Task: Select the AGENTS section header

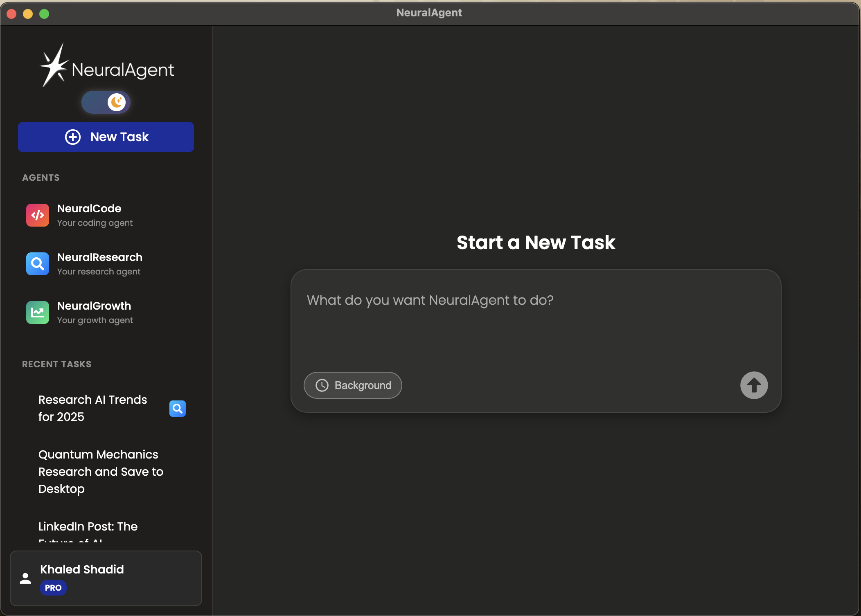Action: tap(41, 178)
